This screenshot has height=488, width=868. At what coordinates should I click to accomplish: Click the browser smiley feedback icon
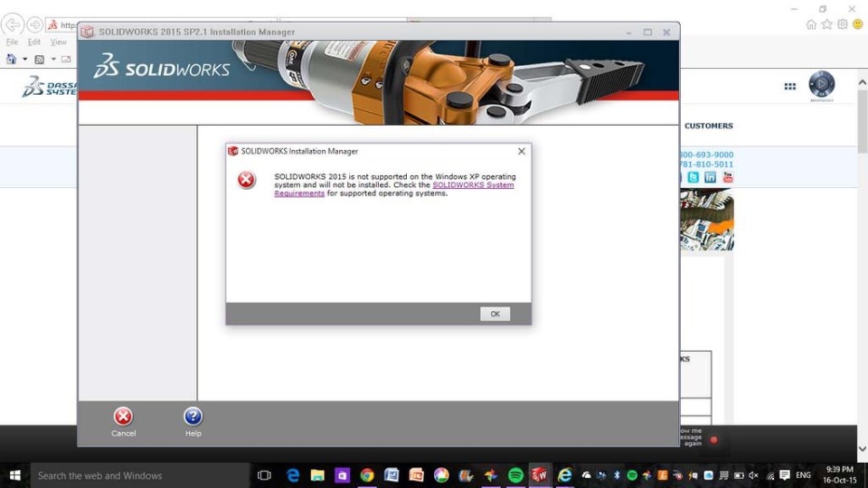point(858,24)
